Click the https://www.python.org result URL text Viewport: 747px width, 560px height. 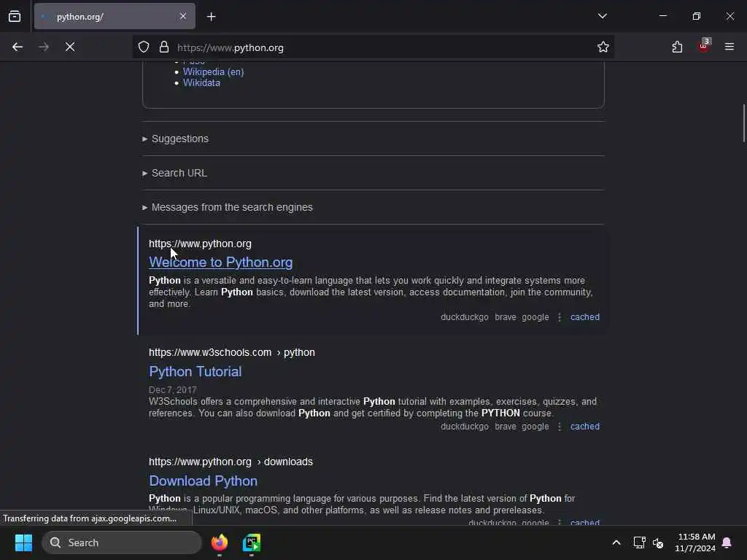[x=200, y=244]
